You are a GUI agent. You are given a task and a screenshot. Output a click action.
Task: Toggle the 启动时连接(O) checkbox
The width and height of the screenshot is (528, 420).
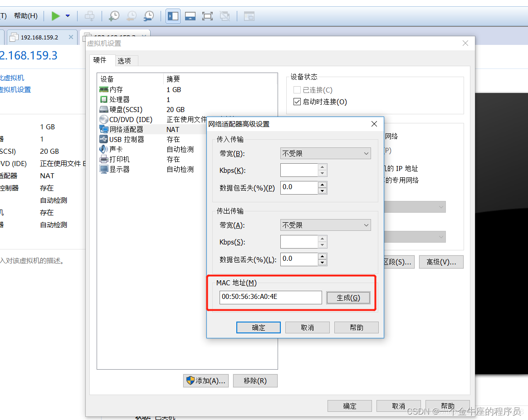297,102
